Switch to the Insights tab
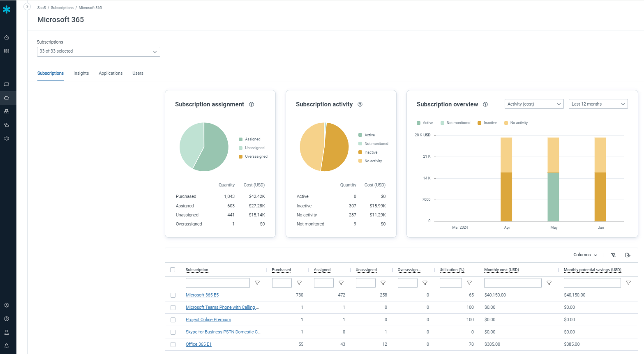This screenshot has width=644, height=354. 81,73
